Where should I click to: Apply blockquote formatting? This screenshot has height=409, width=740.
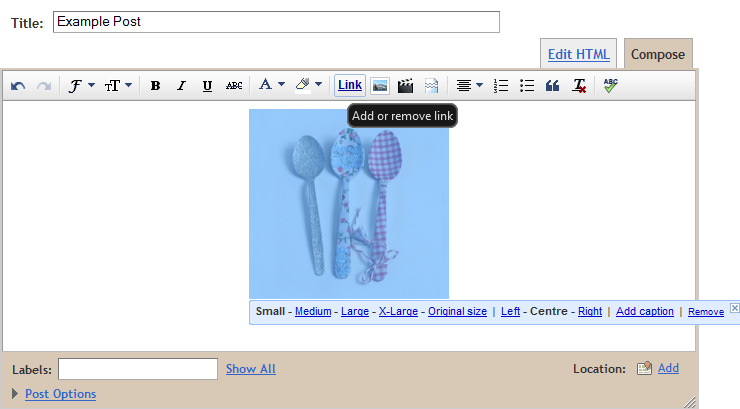[552, 86]
